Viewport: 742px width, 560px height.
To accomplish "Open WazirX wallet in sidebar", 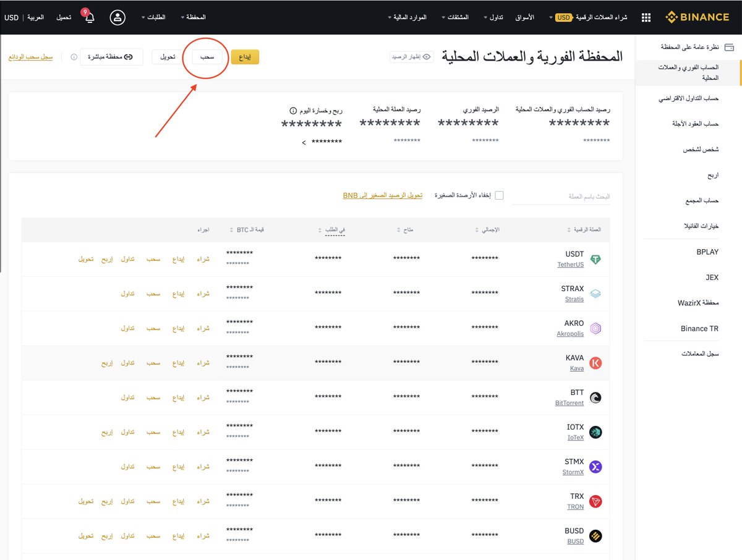I will coord(698,303).
